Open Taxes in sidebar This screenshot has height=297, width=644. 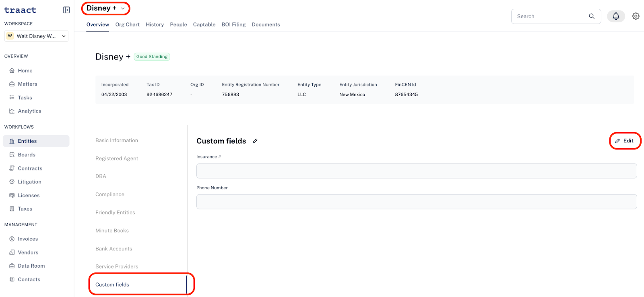(36, 209)
